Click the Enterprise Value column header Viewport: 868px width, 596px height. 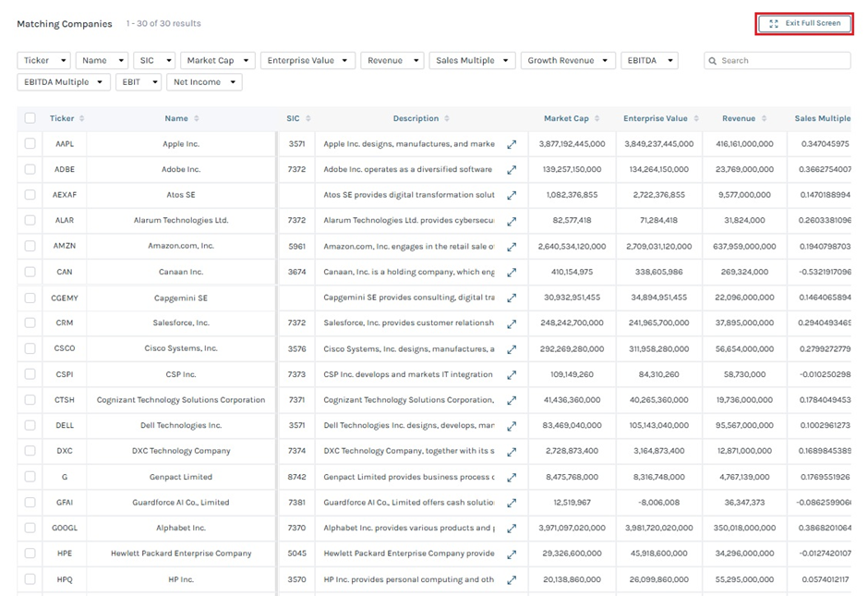[x=655, y=118]
